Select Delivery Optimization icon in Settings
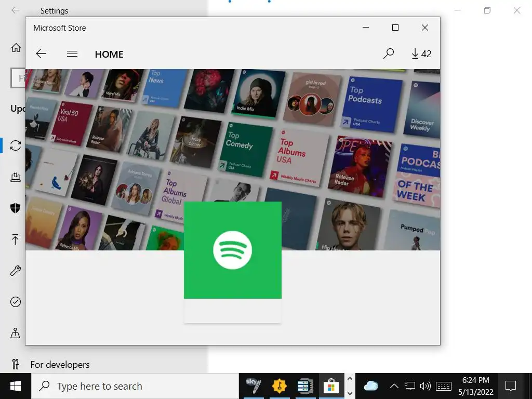 click(x=16, y=177)
